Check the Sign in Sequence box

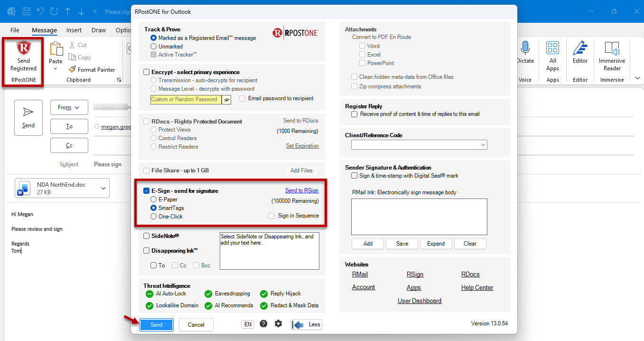[x=271, y=216]
